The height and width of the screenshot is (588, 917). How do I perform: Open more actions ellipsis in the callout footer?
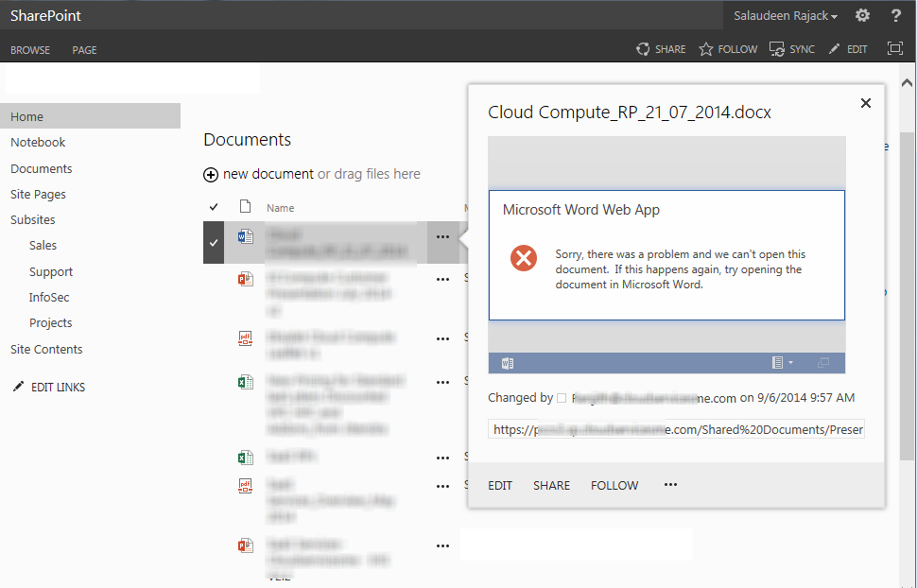(671, 484)
